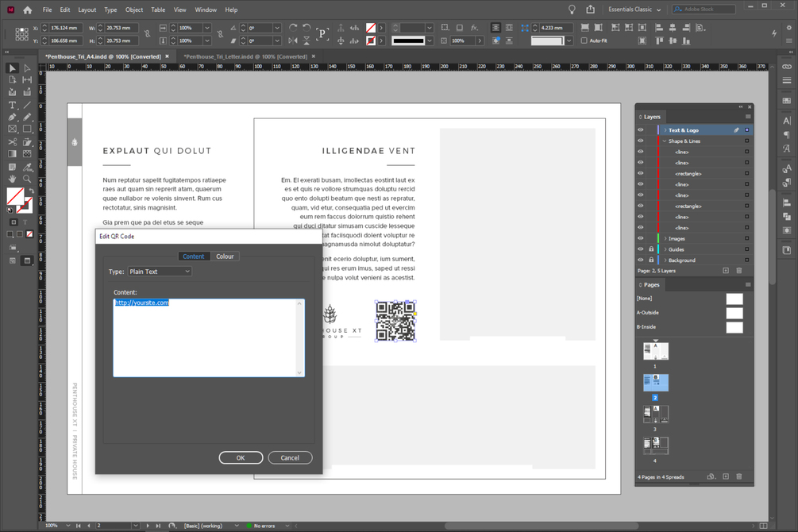798x532 pixels.
Task: Expand the Background layer
Action: (x=665, y=260)
